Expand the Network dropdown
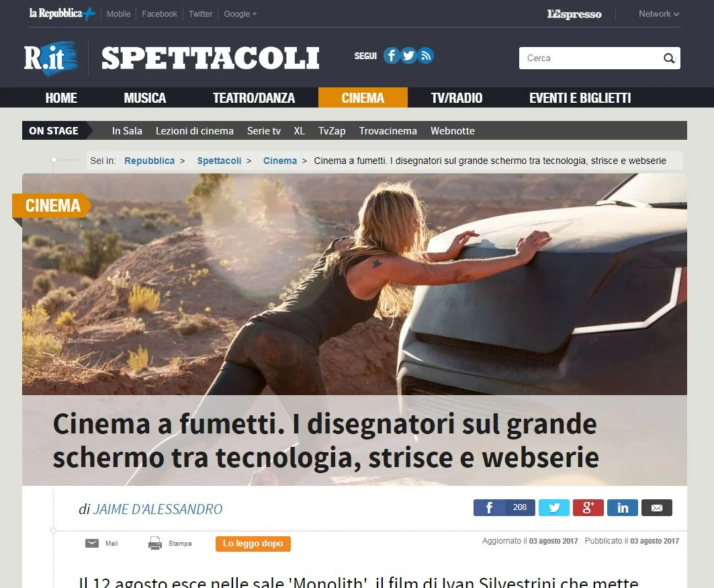714x588 pixels. point(659,13)
